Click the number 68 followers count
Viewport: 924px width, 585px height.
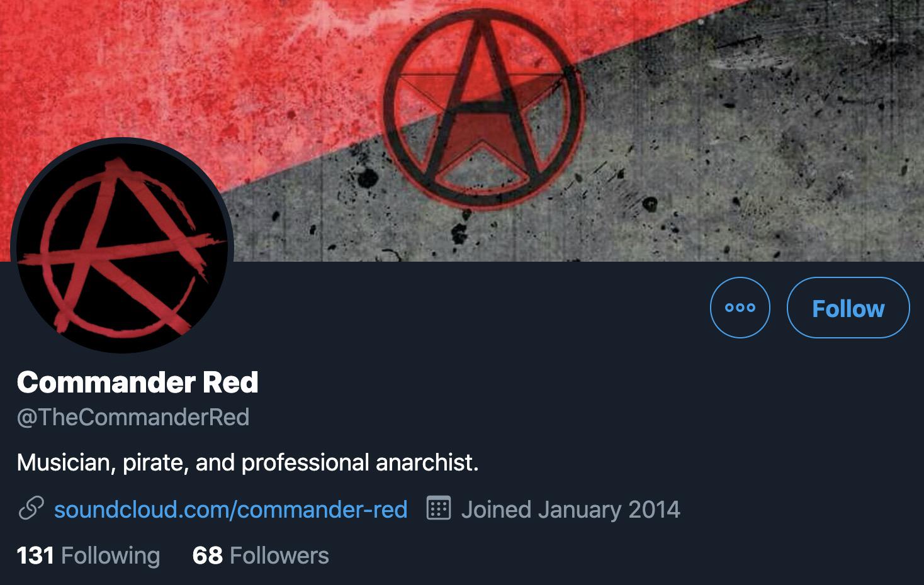coord(208,555)
